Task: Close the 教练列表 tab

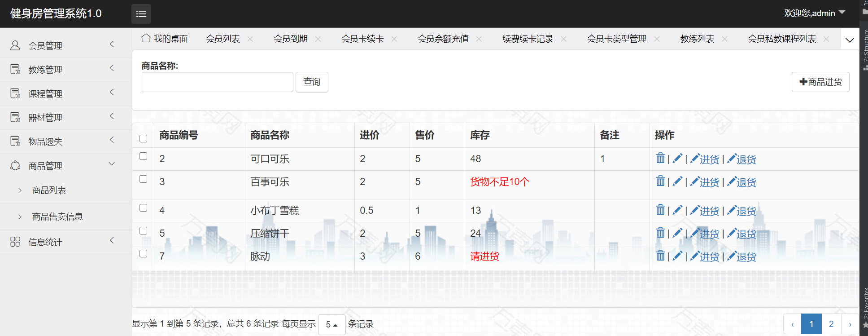Action: [724, 39]
